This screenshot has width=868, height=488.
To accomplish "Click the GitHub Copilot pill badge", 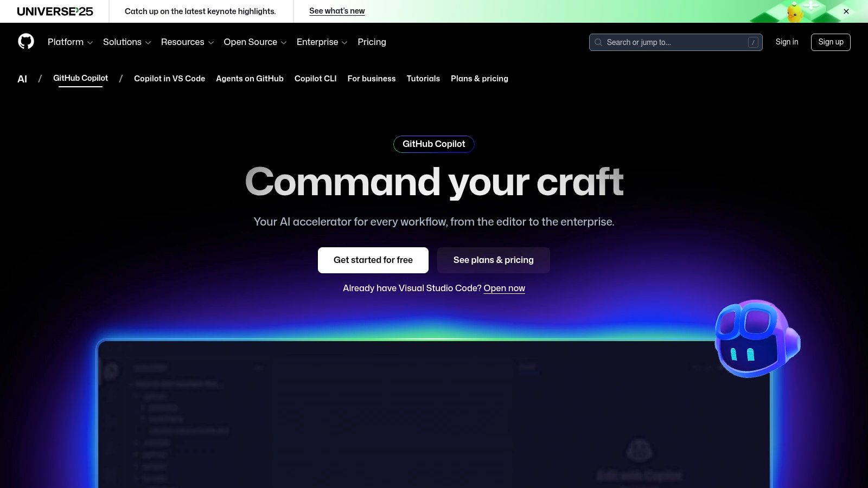I will tap(433, 144).
